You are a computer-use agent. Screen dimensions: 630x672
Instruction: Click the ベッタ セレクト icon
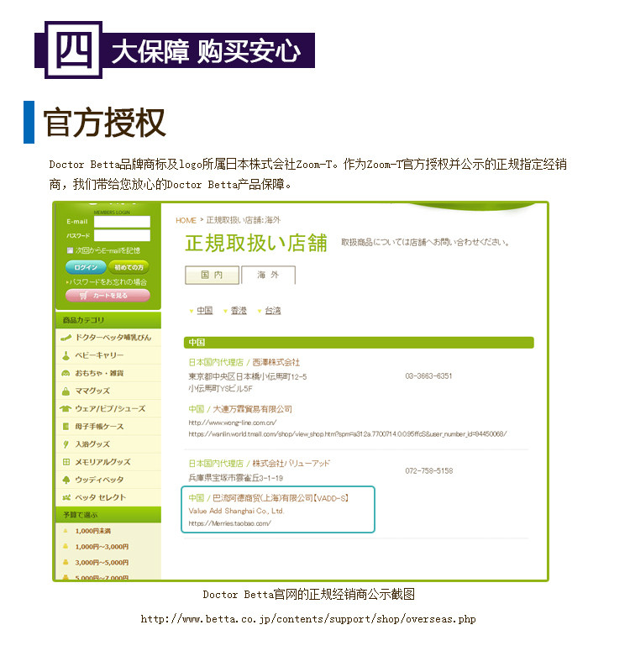(x=66, y=497)
